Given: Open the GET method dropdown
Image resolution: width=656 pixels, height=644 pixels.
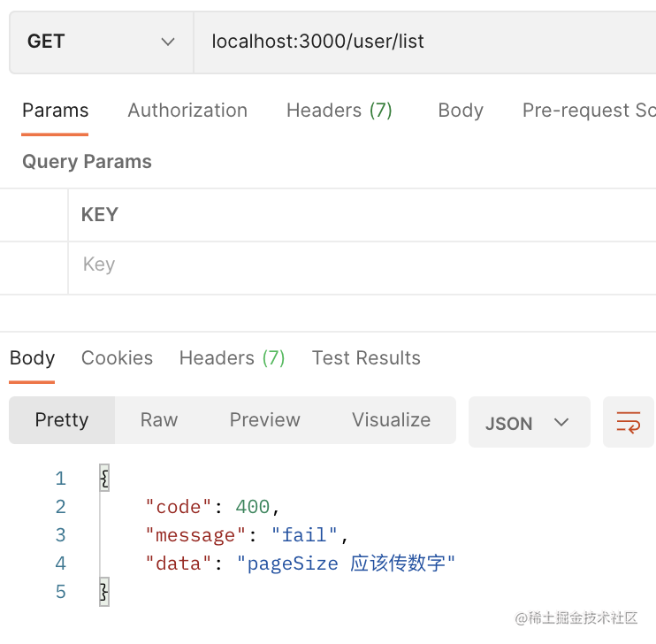Looking at the screenshot, I should click(101, 42).
